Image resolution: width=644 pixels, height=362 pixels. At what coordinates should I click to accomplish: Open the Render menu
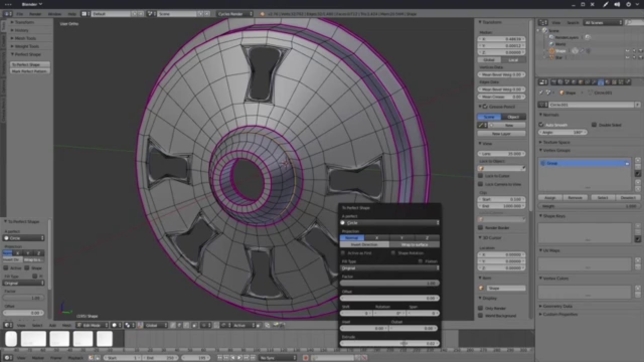coord(35,14)
